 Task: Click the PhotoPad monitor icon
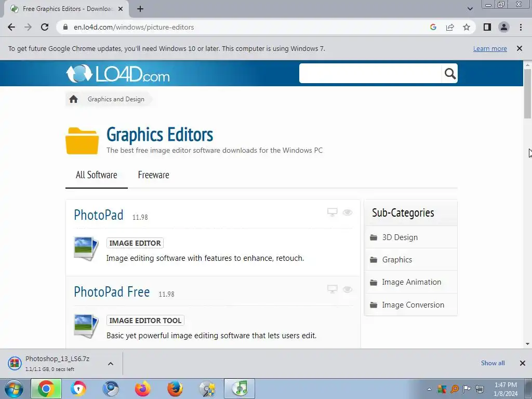tap(332, 212)
